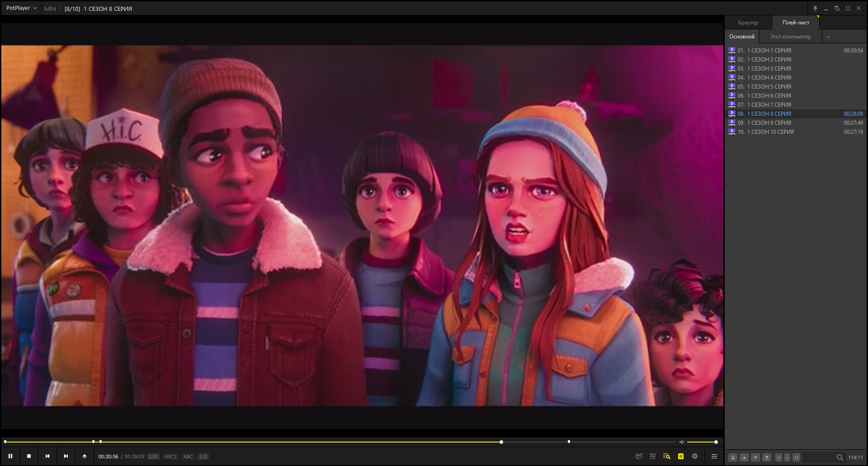Screen dimensions: 868x466
Task: Play 1 СЕЗОН 6 СЕРИЯ from the playlist
Action: click(796, 96)
